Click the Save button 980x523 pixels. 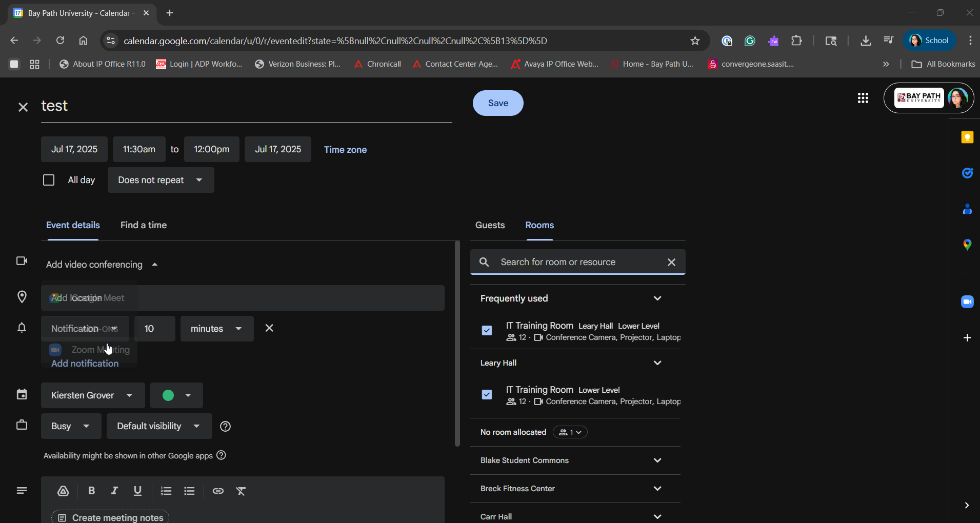(498, 103)
